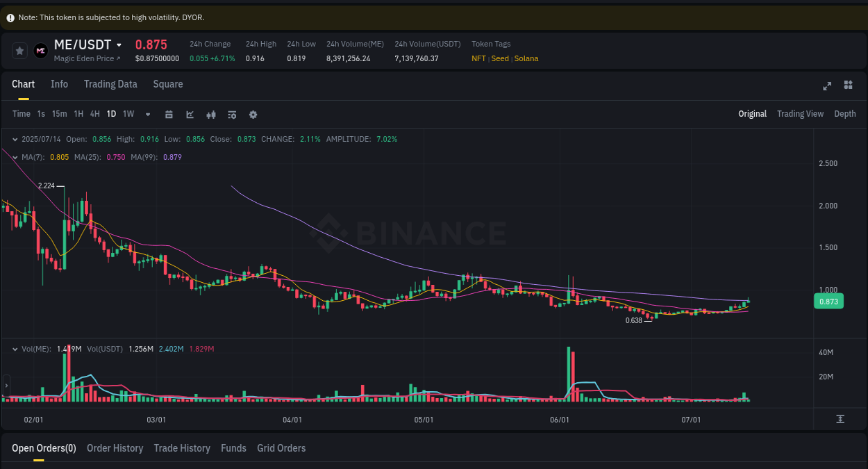Click the candlestick style icon on toolbar
The height and width of the screenshot is (469, 868).
click(211, 114)
